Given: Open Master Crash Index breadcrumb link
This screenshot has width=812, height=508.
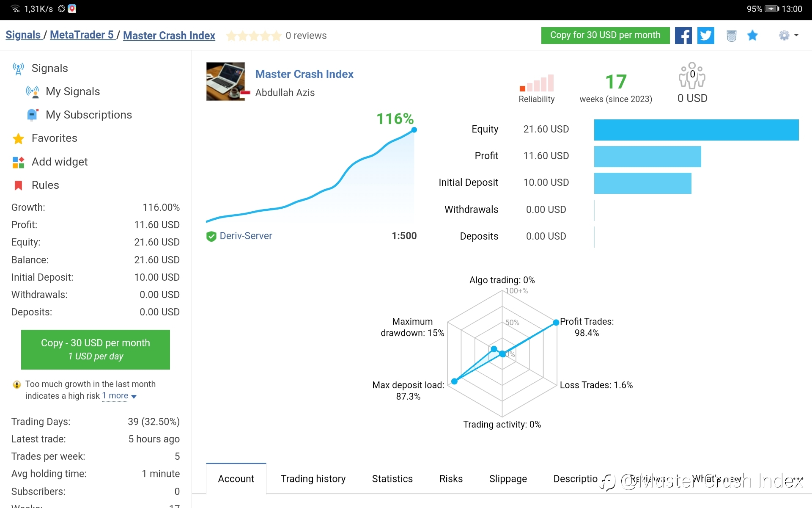Looking at the screenshot, I should click(x=169, y=36).
